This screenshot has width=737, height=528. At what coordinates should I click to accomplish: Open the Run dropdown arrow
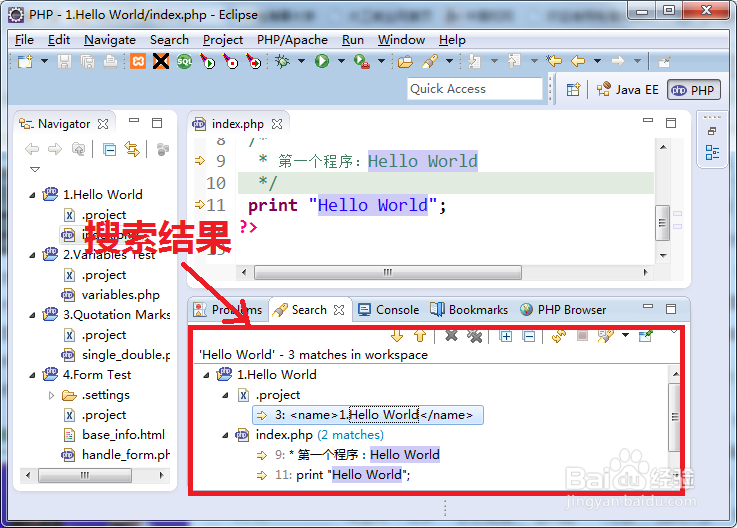tap(341, 61)
